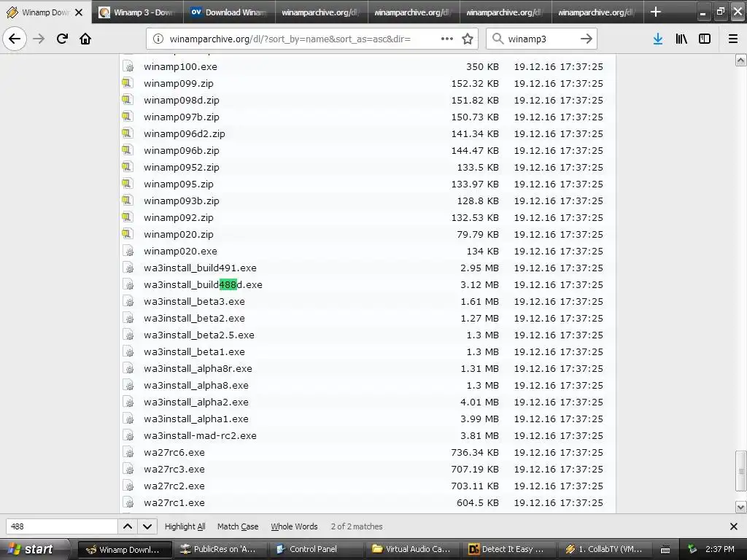Bookmark this page with the star
The image size is (747, 560).
[468, 39]
